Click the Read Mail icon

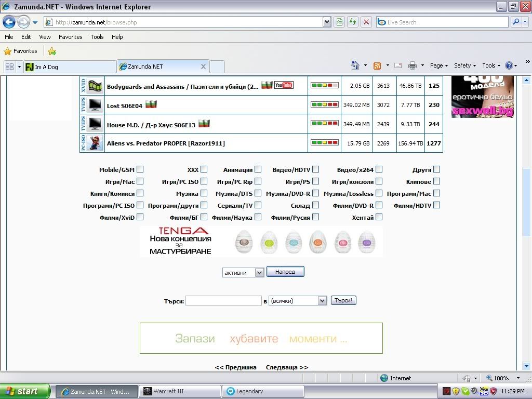[398, 65]
